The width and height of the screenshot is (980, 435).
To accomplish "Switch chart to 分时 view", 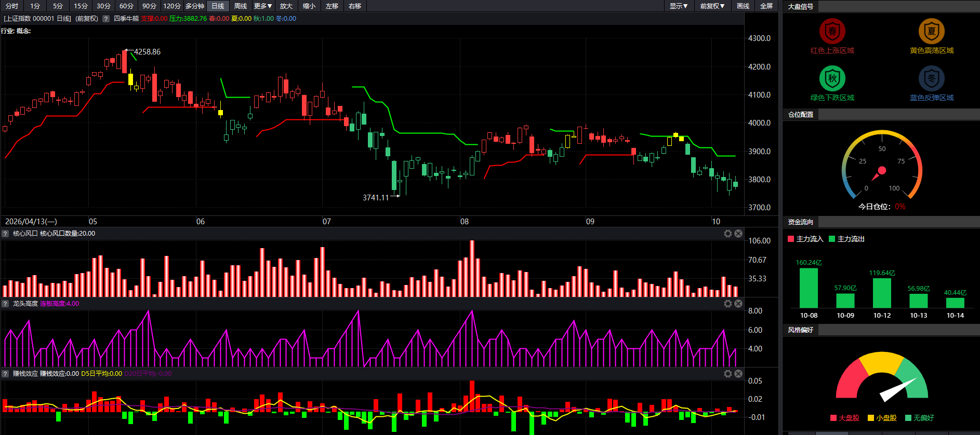I will [x=12, y=6].
